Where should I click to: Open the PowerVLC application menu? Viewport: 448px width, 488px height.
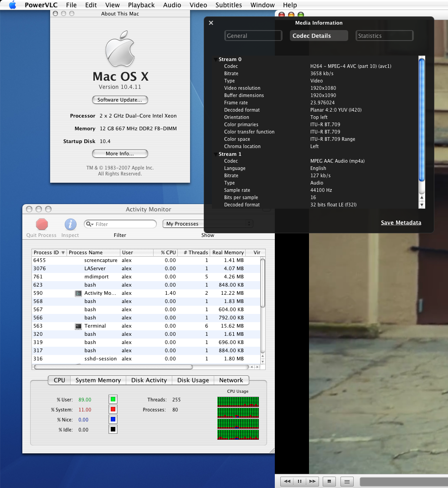(x=41, y=5)
